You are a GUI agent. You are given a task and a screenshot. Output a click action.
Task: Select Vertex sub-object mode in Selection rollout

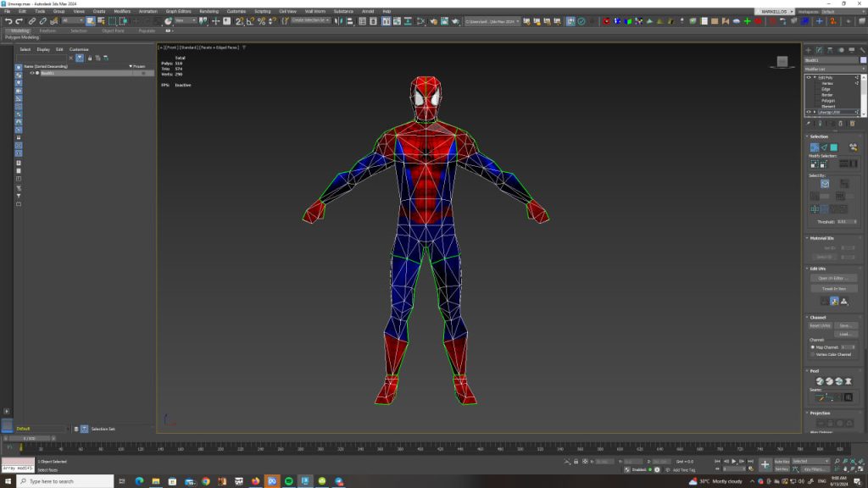pos(815,147)
